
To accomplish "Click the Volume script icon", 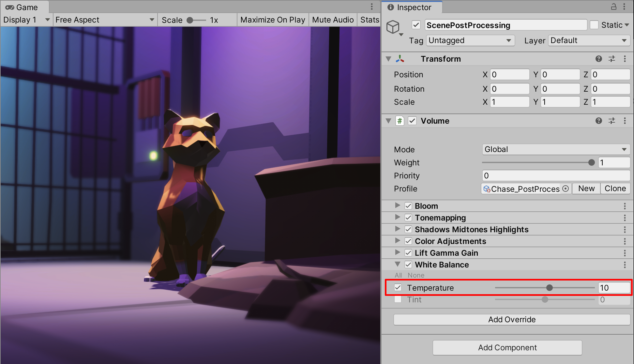I will pyautogui.click(x=400, y=121).
